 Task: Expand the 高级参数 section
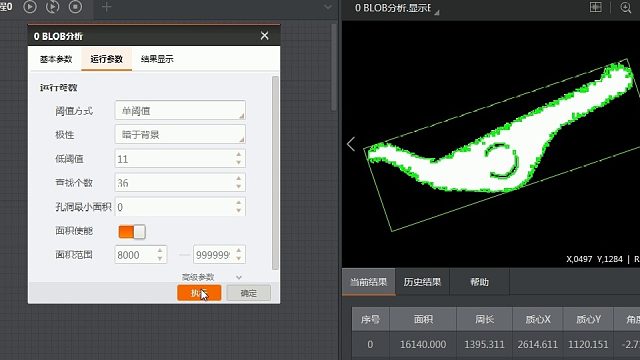[212, 277]
